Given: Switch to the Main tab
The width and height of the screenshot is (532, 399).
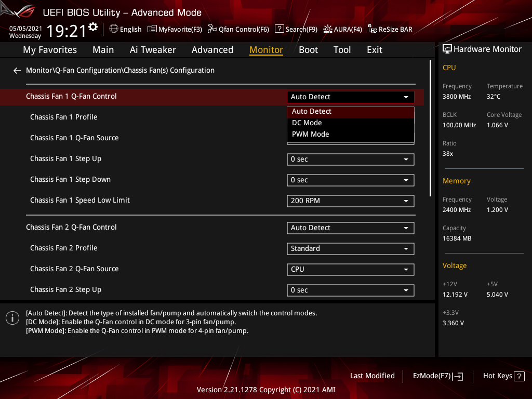Looking at the screenshot, I should tap(103, 50).
